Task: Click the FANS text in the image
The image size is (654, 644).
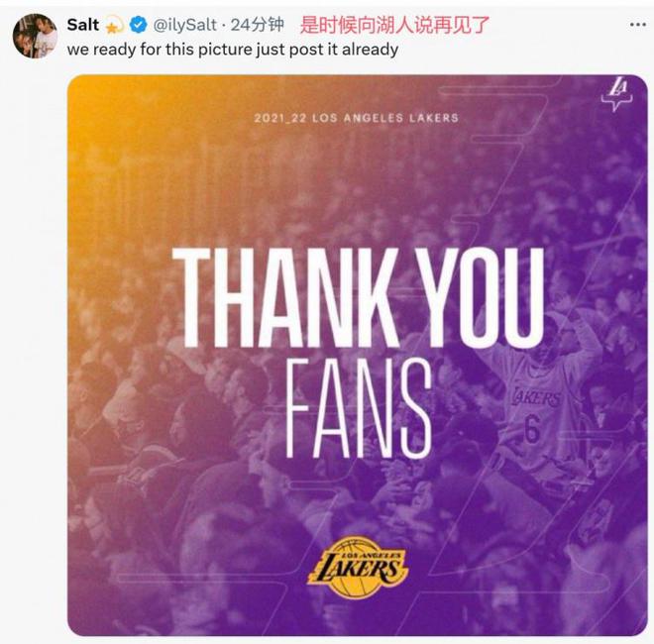Action: tap(359, 408)
